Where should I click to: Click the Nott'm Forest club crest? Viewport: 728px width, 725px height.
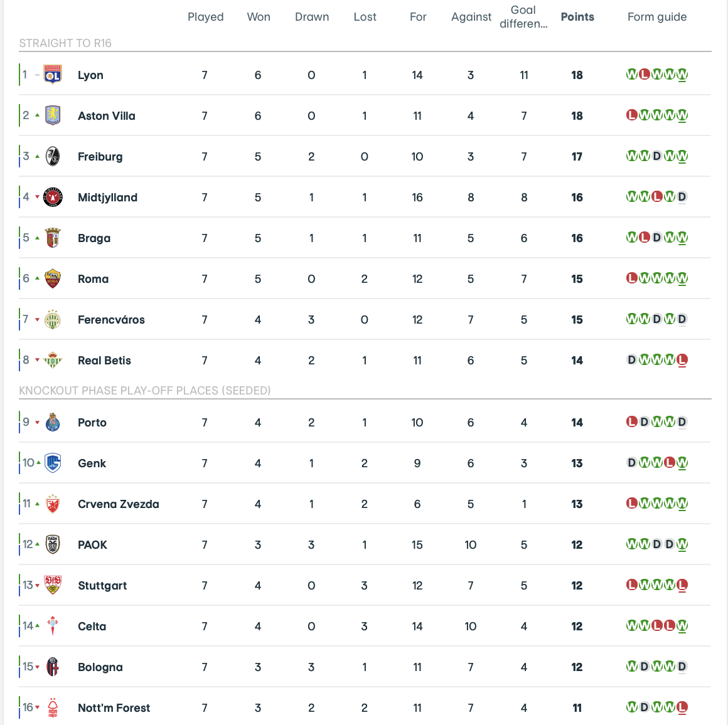[53, 708]
